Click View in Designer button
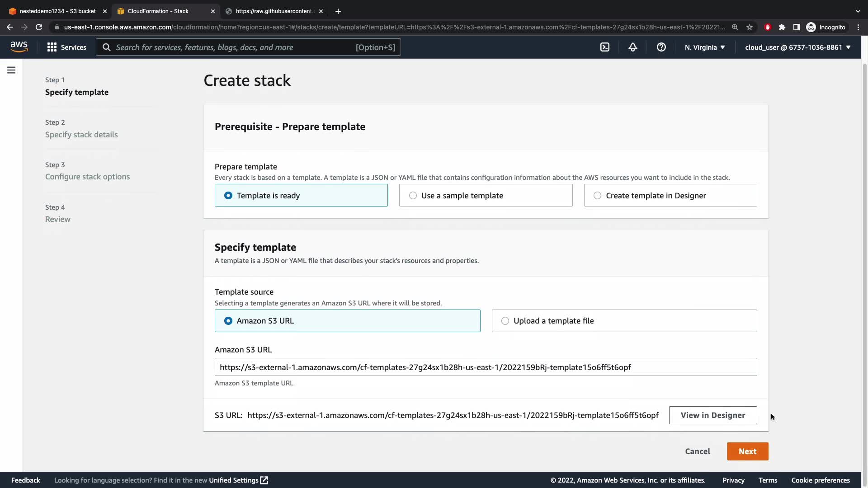The width and height of the screenshot is (868, 488). pos(712,415)
